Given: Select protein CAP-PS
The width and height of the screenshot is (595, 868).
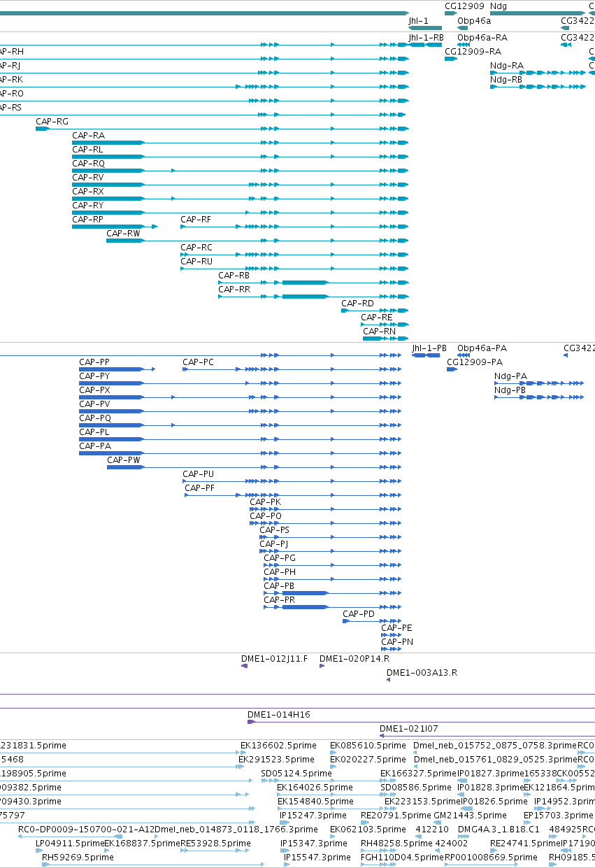Looking at the screenshot, I should click(x=275, y=529).
